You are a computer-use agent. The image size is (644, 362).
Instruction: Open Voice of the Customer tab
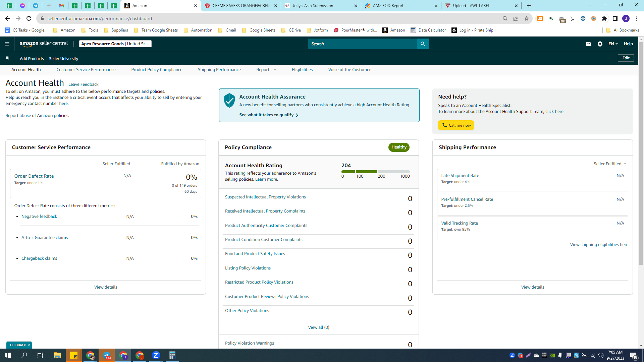(x=350, y=70)
